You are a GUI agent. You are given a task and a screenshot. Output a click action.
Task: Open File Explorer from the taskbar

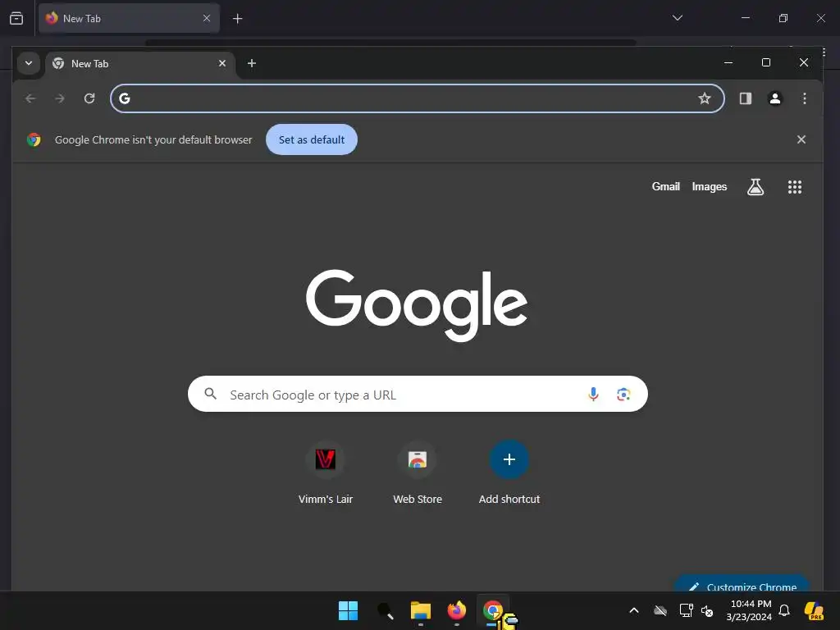[421, 610]
